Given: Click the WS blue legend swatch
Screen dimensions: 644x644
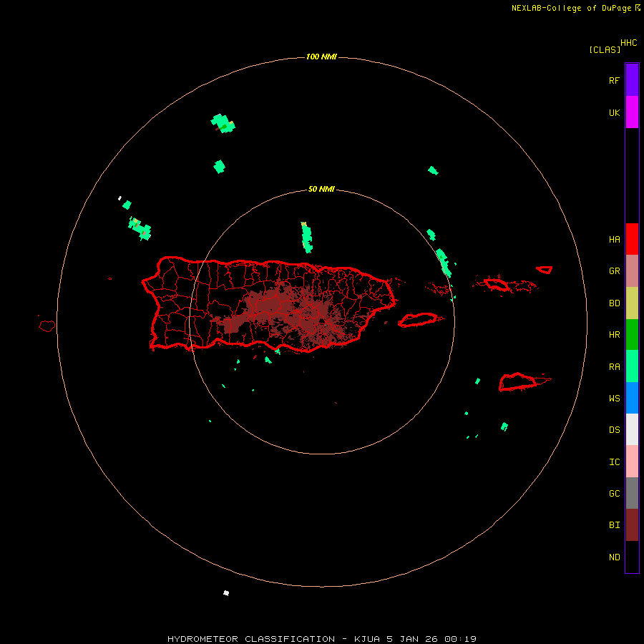Looking at the screenshot, I should pos(632,398).
